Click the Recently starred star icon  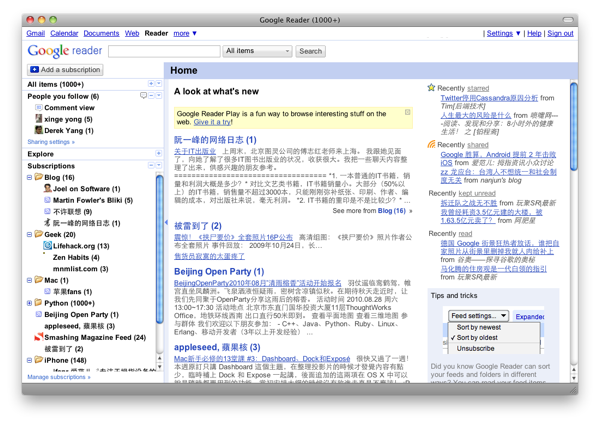pyautogui.click(x=432, y=88)
